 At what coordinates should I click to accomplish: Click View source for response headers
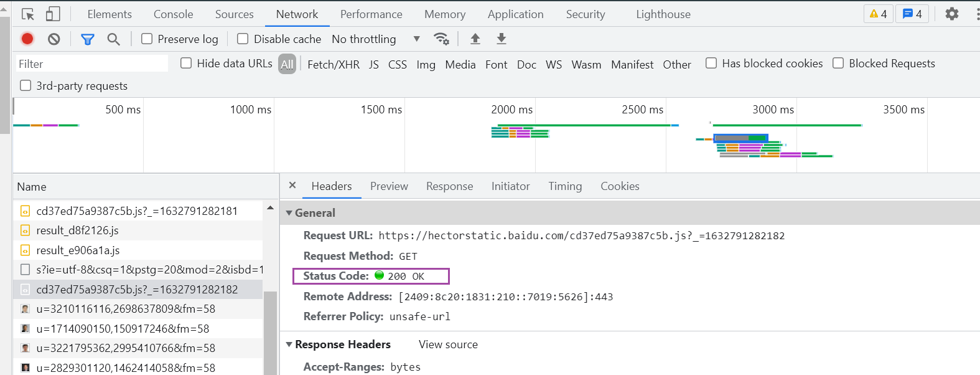[x=448, y=344]
